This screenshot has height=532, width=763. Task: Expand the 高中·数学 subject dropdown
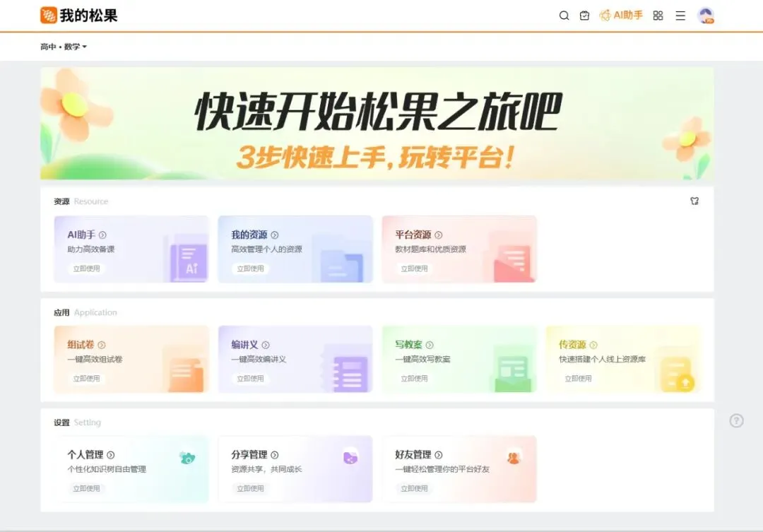(64, 47)
